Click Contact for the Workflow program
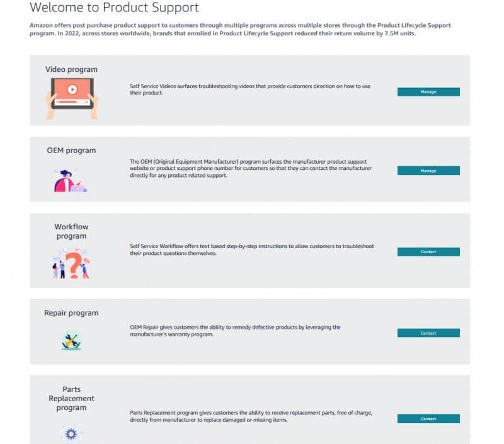 click(x=428, y=251)
